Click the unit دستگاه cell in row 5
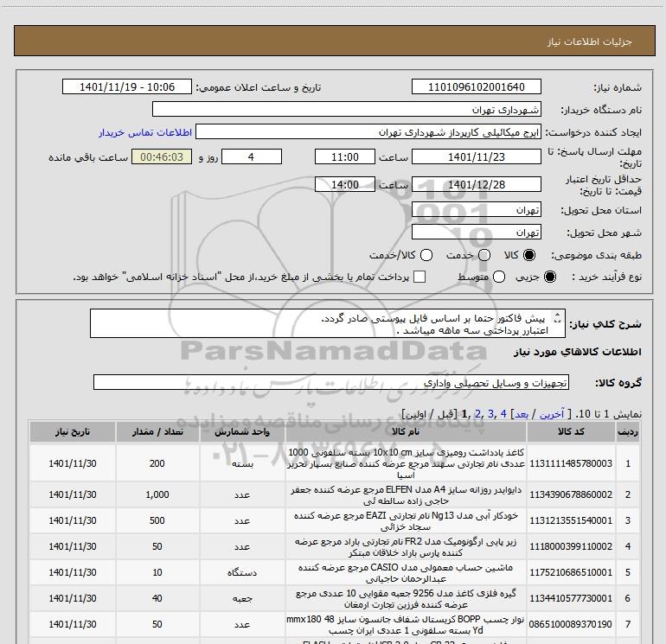This screenshot has width=666, height=644. (x=242, y=572)
